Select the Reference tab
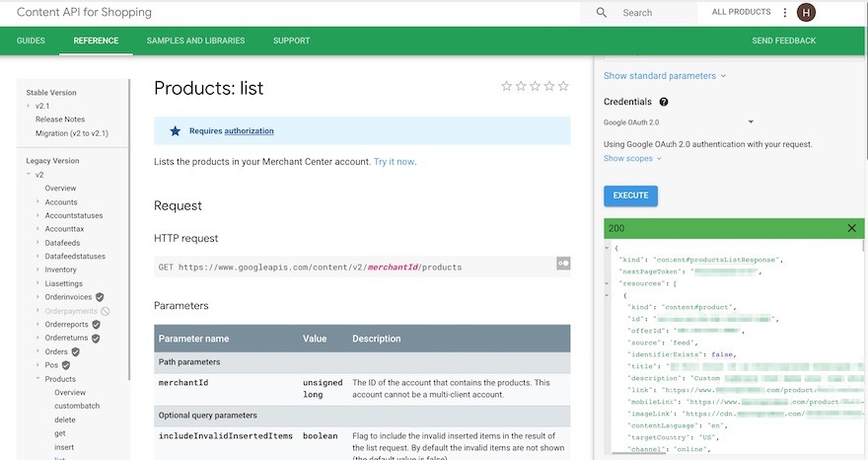This screenshot has height=460, width=868. pyautogui.click(x=96, y=40)
